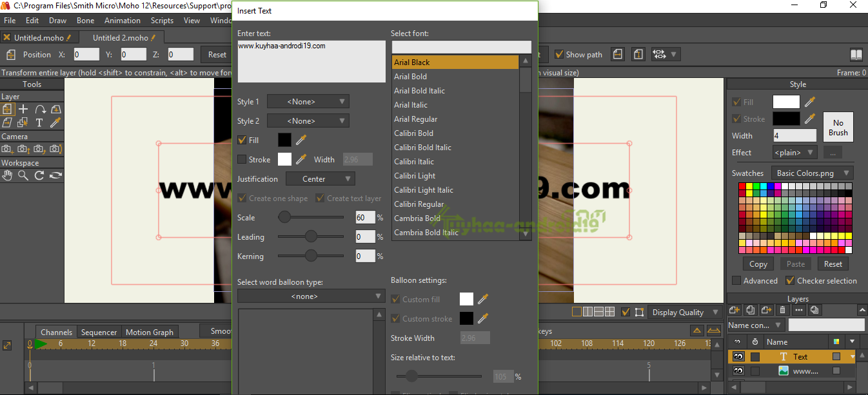Select Calibri Bold in font list

click(455, 133)
